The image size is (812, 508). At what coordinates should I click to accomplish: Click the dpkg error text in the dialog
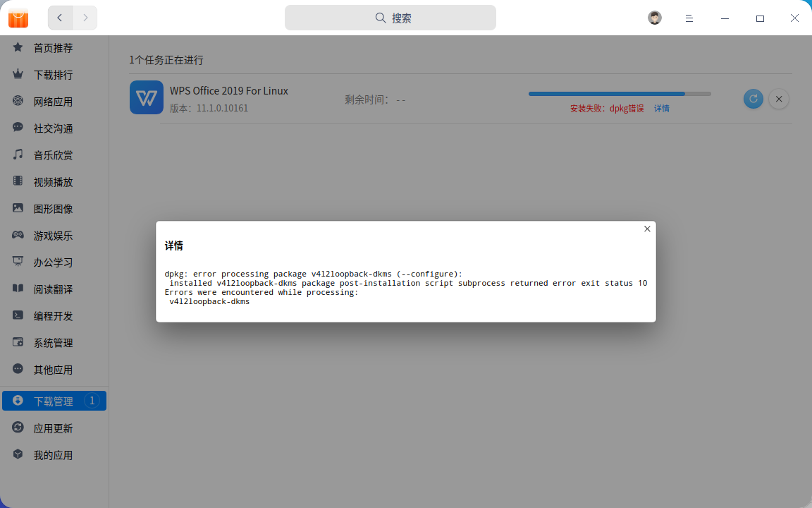[x=406, y=288]
